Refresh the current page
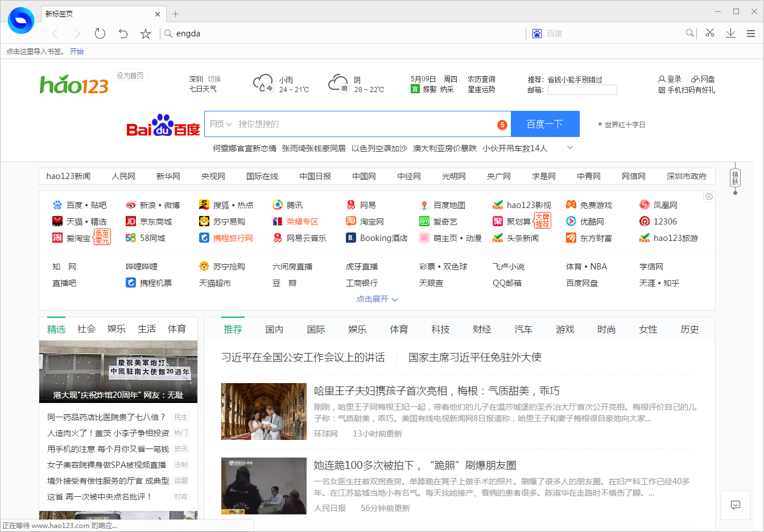 (100, 33)
